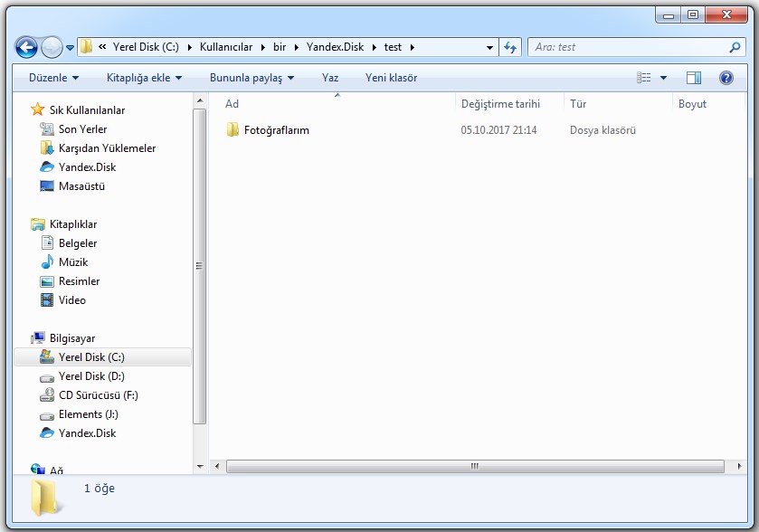Image resolution: width=759 pixels, height=532 pixels.
Task: Expand the Düzenle dropdown menu
Action: (x=53, y=78)
